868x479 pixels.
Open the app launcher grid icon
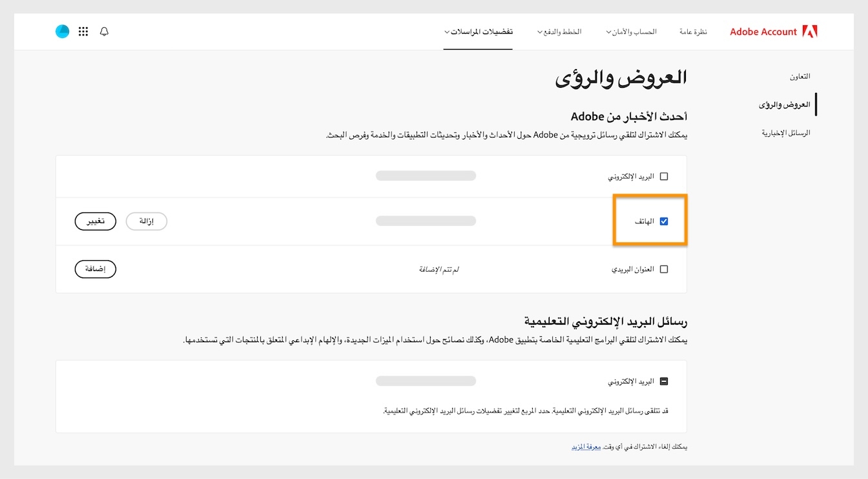(x=83, y=31)
